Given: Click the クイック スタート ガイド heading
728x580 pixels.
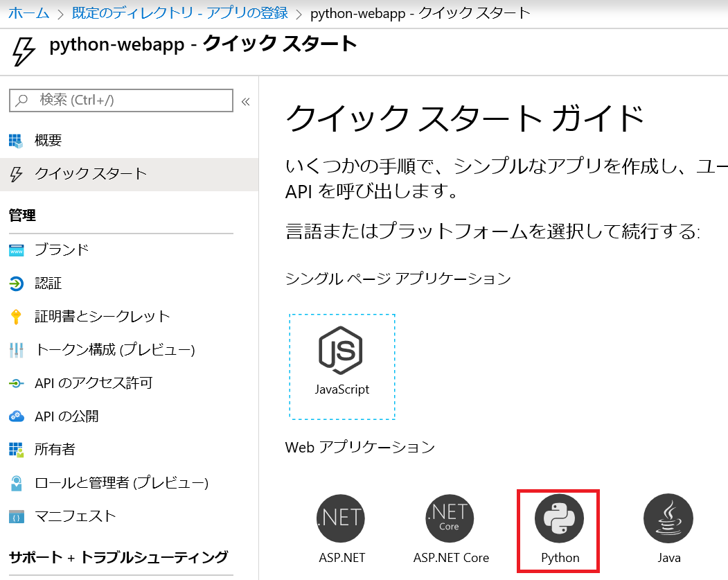Looking at the screenshot, I should click(x=465, y=118).
